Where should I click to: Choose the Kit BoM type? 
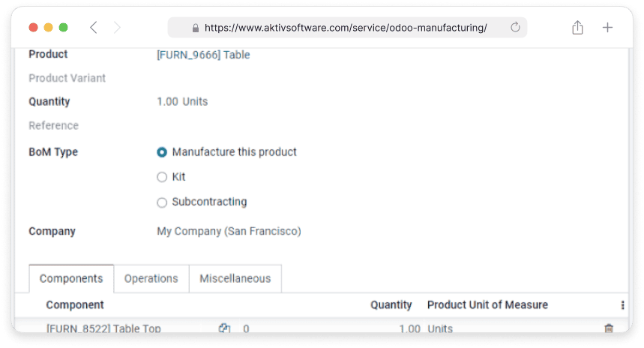[x=162, y=177]
